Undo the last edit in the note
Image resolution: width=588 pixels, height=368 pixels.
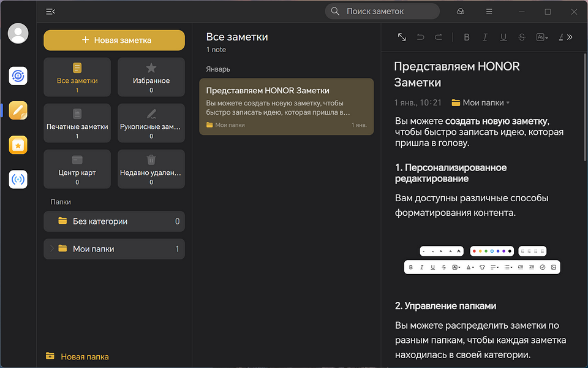click(x=420, y=37)
